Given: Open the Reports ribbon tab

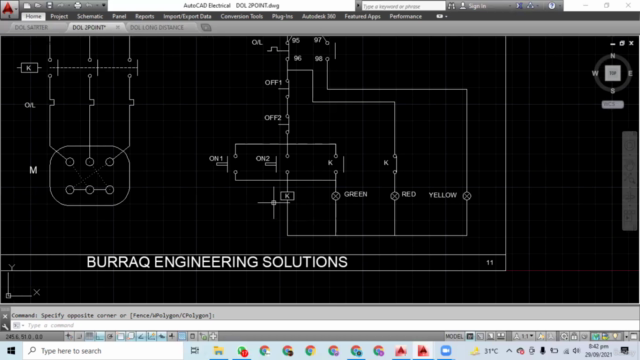Looking at the screenshot, I should point(144,16).
